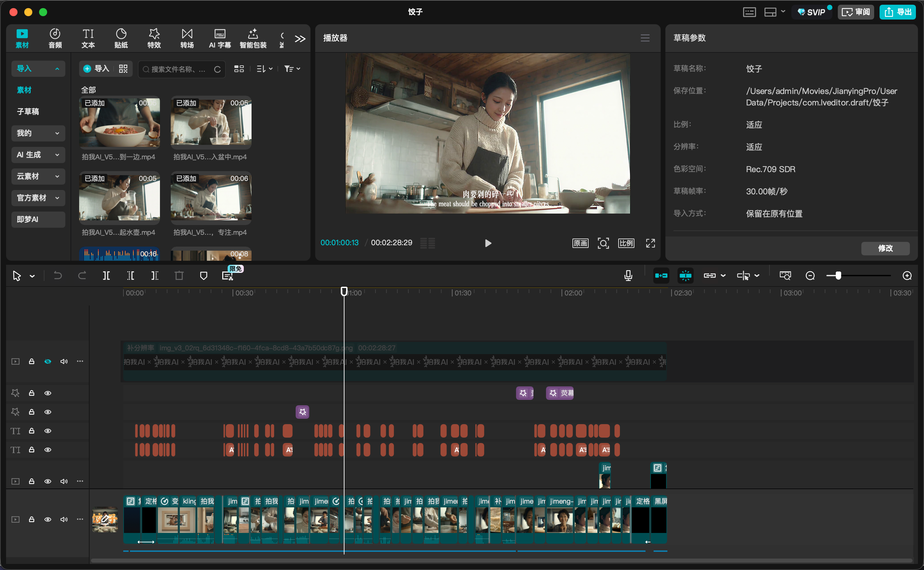The image size is (924, 570).
Task: Open the selection tool dropdown arrow
Action: pos(32,276)
